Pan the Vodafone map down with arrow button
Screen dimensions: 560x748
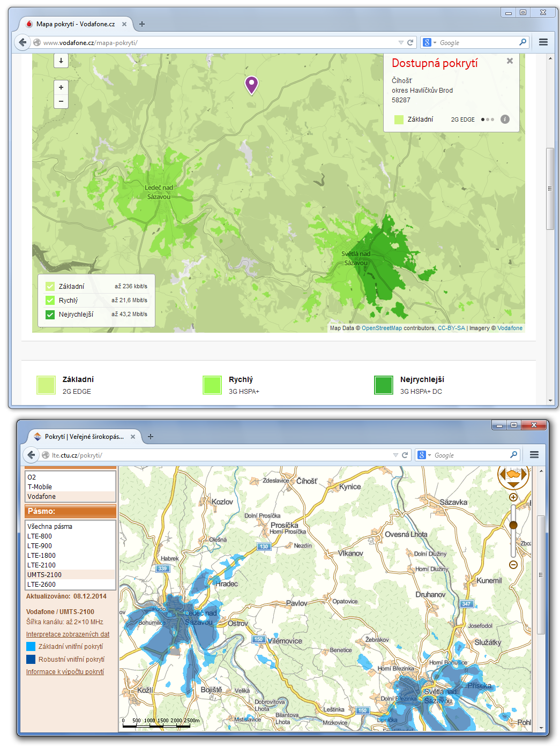coord(61,61)
